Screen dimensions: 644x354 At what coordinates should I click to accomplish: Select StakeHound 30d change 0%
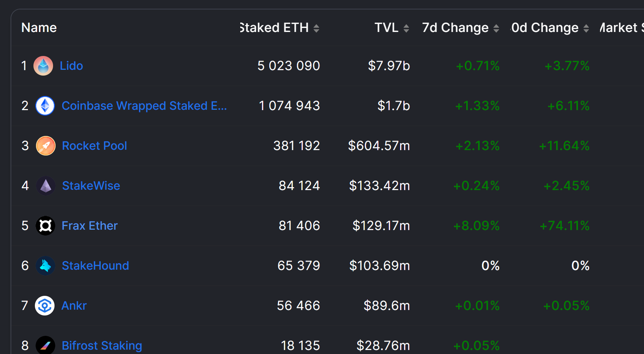click(580, 266)
